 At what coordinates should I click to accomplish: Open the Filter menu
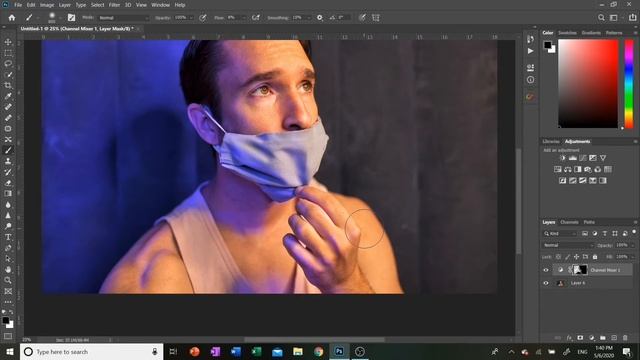pos(114,5)
